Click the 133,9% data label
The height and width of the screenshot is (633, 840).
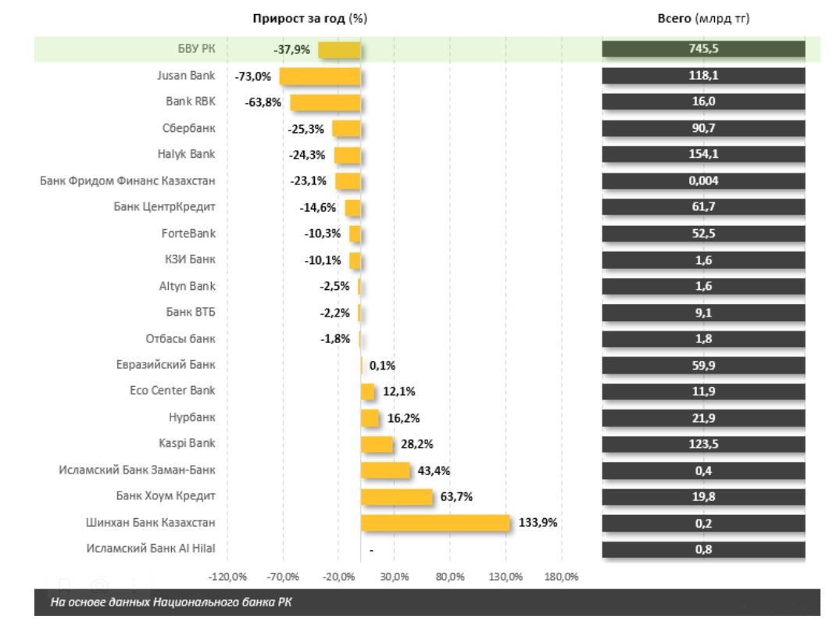click(x=538, y=523)
